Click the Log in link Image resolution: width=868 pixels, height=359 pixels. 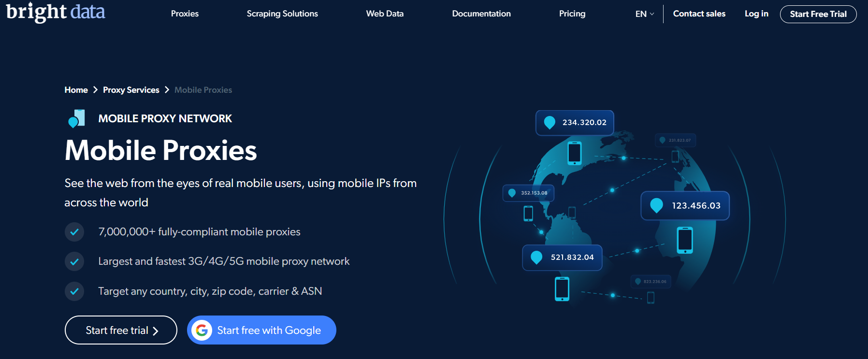756,14
